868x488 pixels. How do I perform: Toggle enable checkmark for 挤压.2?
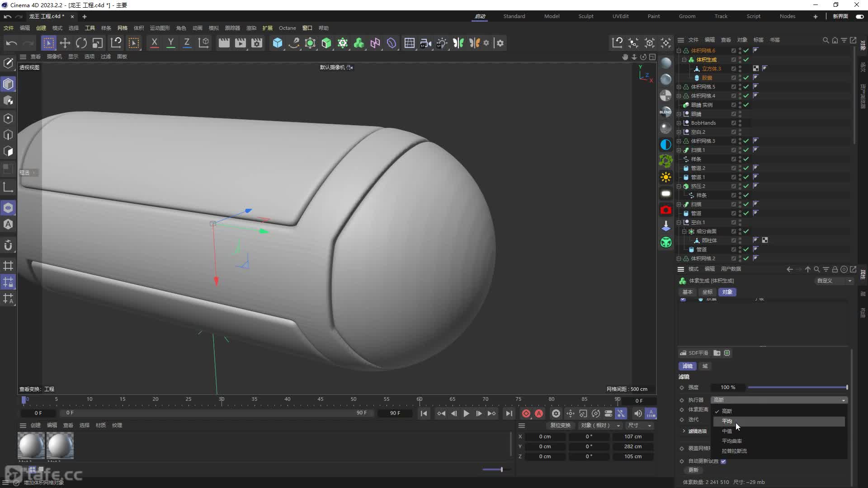point(746,186)
